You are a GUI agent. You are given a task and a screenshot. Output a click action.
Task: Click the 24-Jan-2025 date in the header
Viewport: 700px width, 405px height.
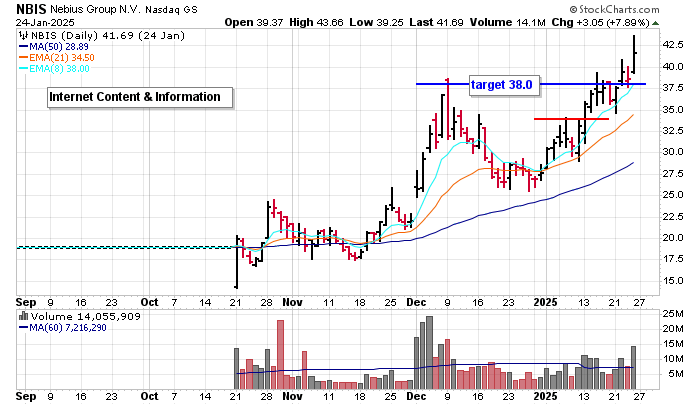(45, 22)
